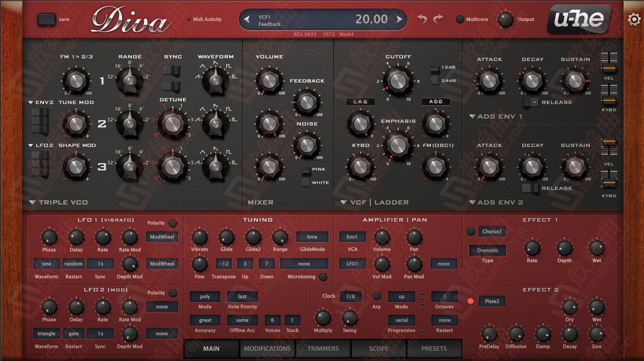644x361 pixels.
Task: Click the Tuning Vibrato knob
Action: [x=200, y=237]
